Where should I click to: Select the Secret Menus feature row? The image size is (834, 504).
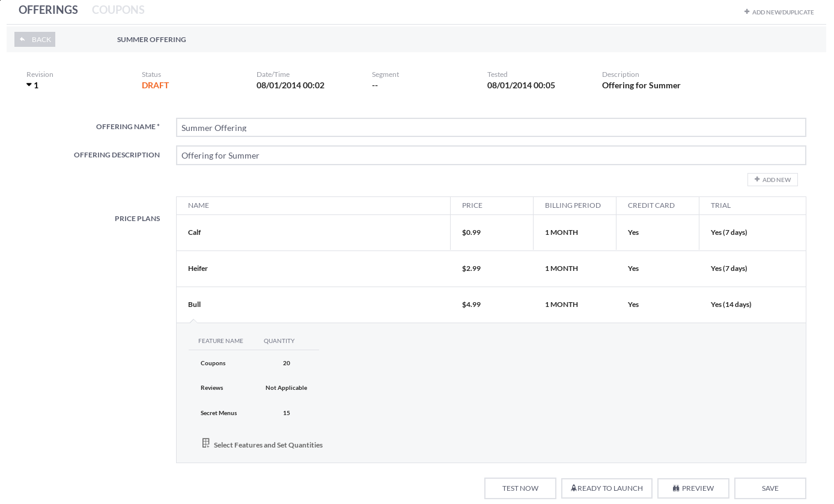219,413
